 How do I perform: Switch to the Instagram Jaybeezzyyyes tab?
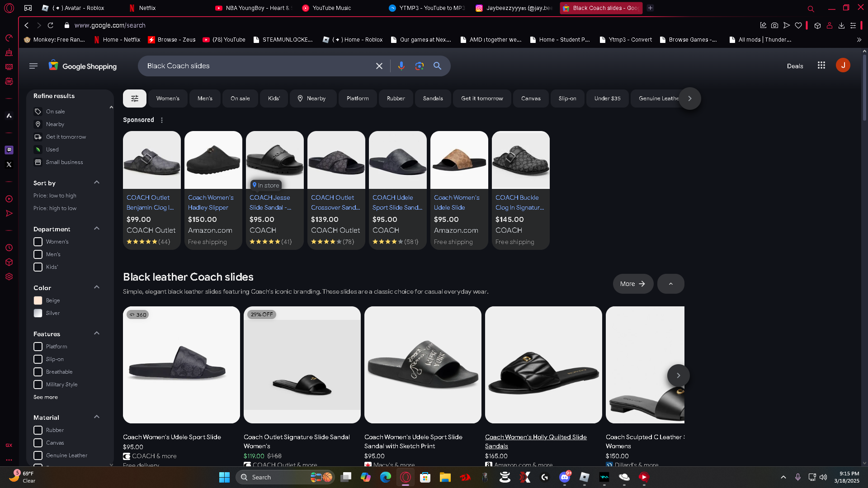pos(513,8)
